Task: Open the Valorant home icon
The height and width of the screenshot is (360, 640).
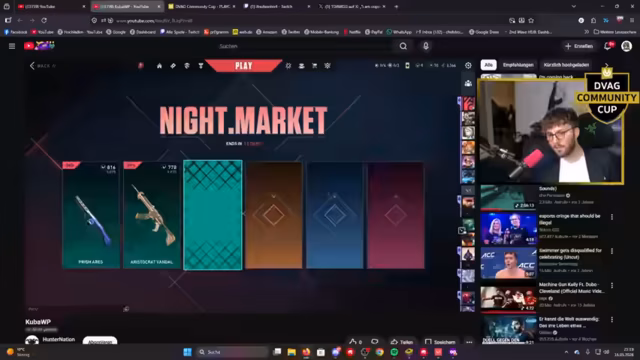Action: (159, 66)
